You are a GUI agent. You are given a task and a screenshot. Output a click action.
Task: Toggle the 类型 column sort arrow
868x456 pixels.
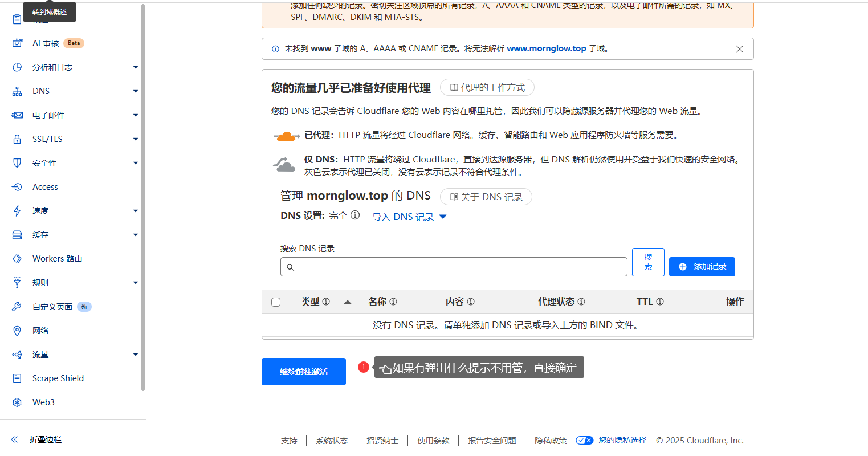[348, 302]
